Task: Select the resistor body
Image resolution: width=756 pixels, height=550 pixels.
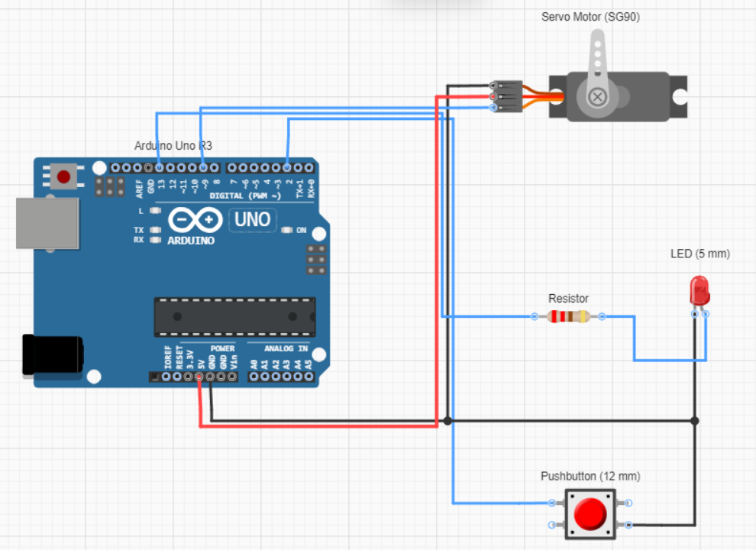Action: [568, 316]
